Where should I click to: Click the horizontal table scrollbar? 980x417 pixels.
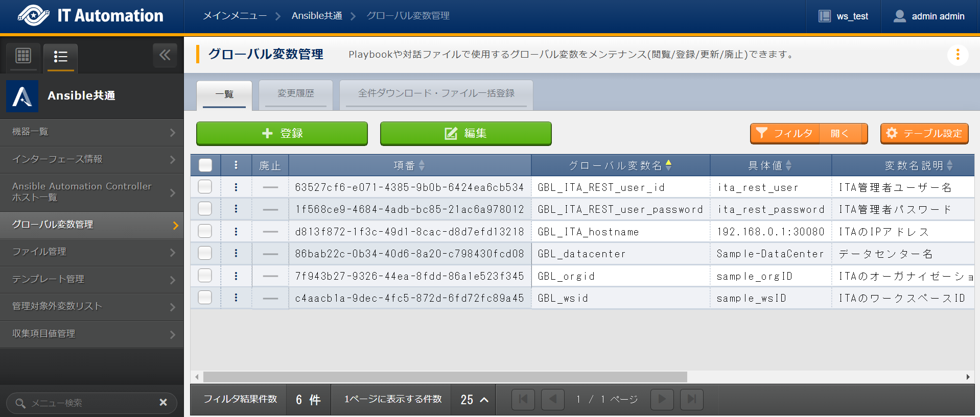pos(445,377)
